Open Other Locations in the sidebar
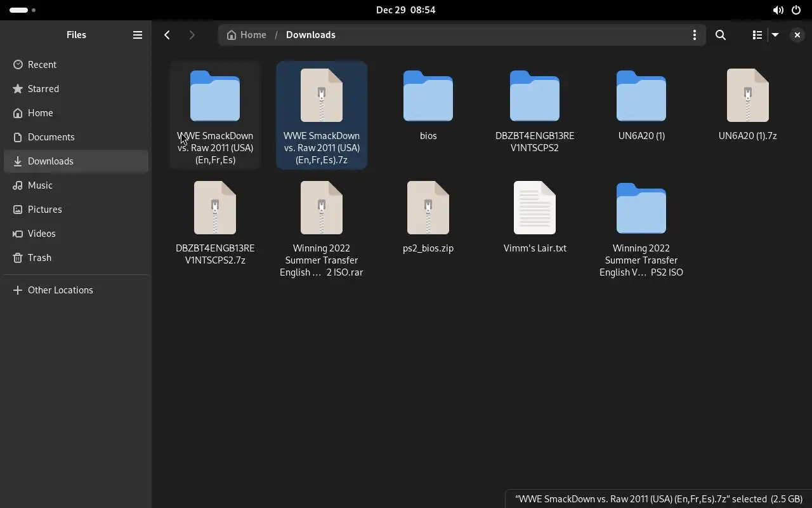The image size is (812, 508). [x=76, y=290]
